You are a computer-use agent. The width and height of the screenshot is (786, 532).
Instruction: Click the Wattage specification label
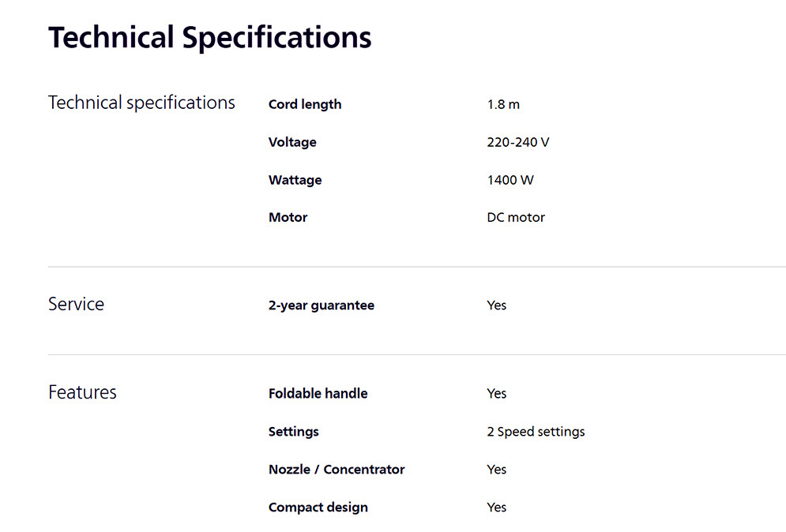point(295,180)
